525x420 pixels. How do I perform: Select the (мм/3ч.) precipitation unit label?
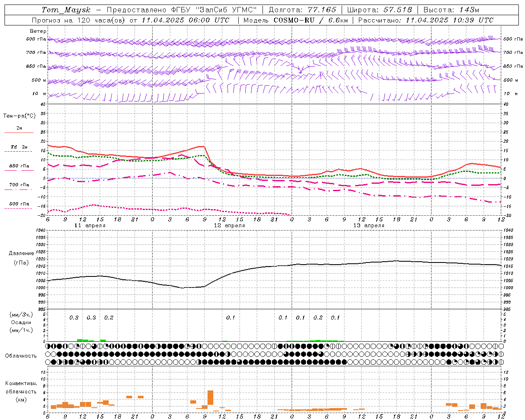[21, 315]
